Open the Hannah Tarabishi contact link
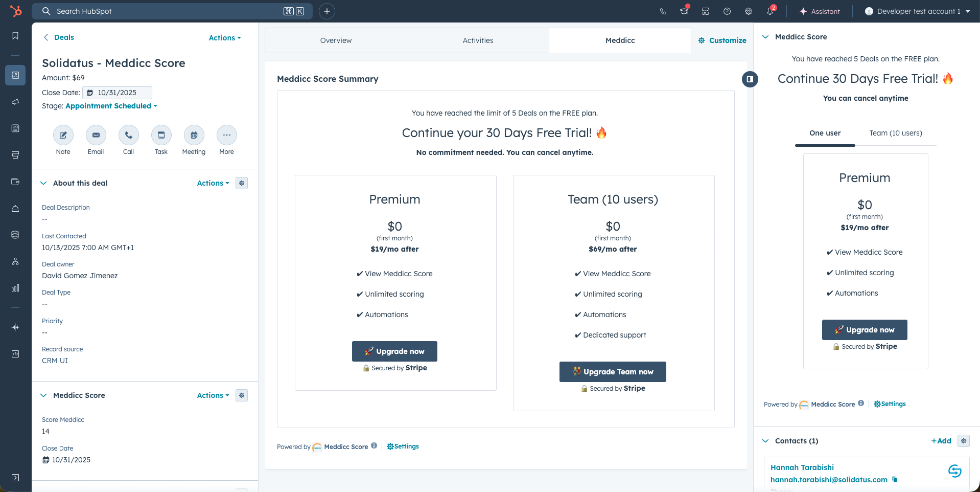 coord(802,467)
